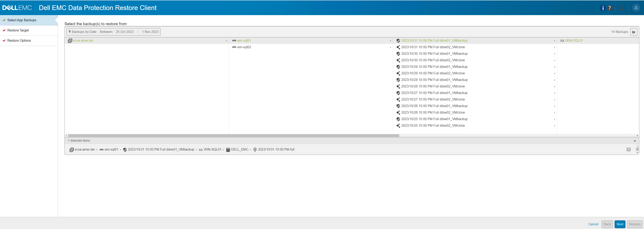Click the hourglass icon in header

tap(623, 8)
